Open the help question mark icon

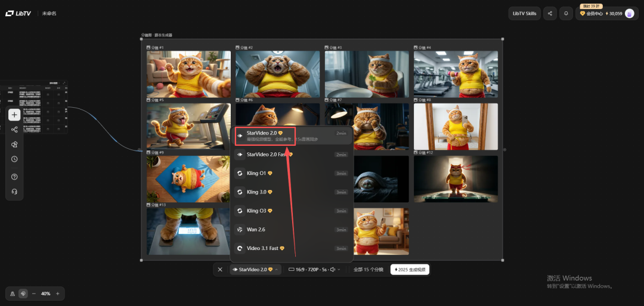[x=14, y=177]
